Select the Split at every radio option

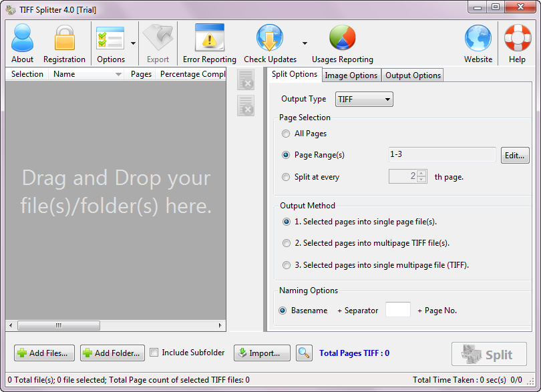coord(287,177)
